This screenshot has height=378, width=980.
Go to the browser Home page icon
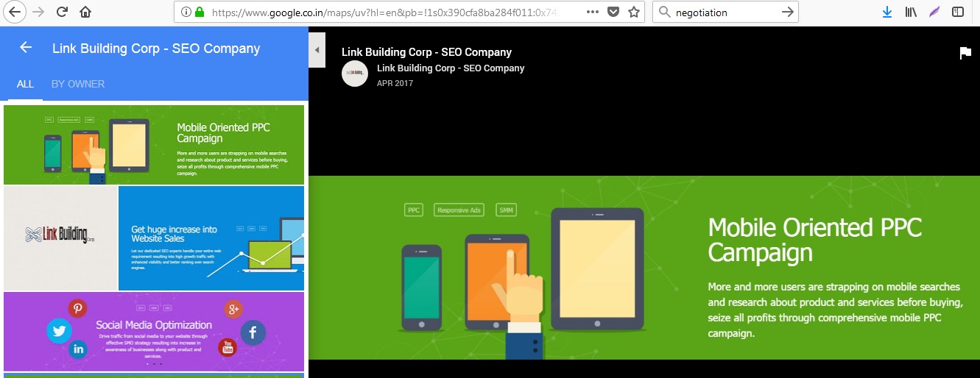click(85, 12)
